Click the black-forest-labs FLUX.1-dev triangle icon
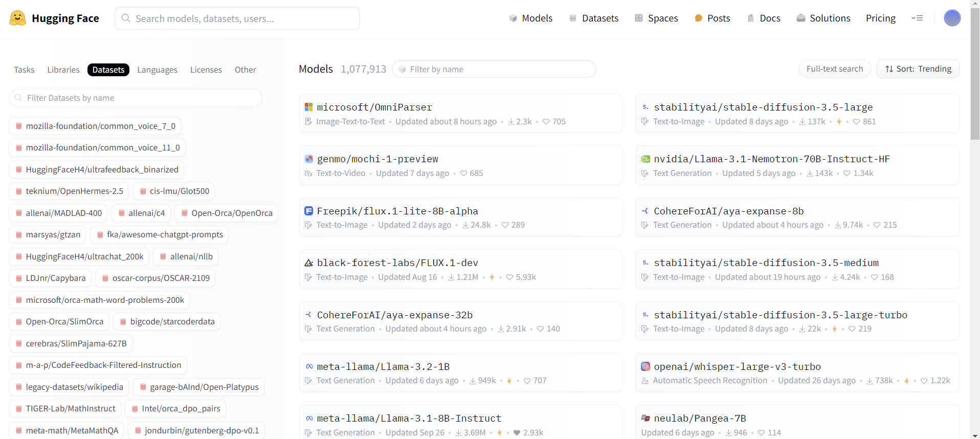This screenshot has width=980, height=439. [308, 262]
